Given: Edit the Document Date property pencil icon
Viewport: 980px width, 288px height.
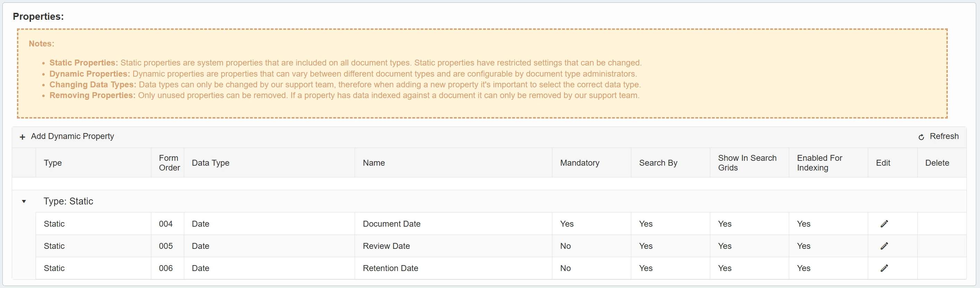Looking at the screenshot, I should [x=884, y=224].
